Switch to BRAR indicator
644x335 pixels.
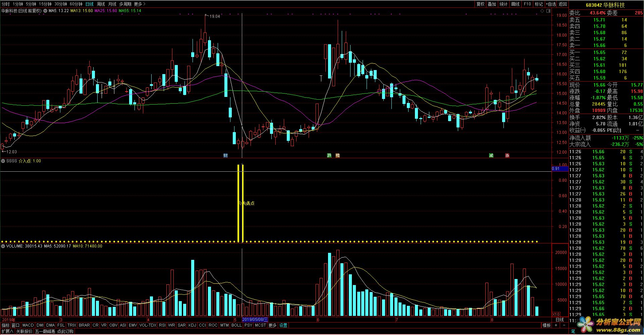tap(85, 325)
